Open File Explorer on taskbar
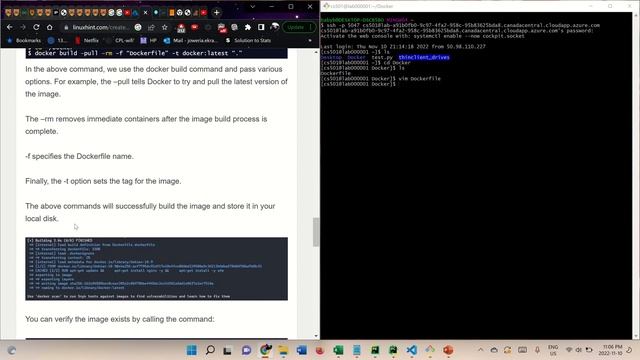Image resolution: width=640 pixels, height=360 pixels. click(x=283, y=350)
